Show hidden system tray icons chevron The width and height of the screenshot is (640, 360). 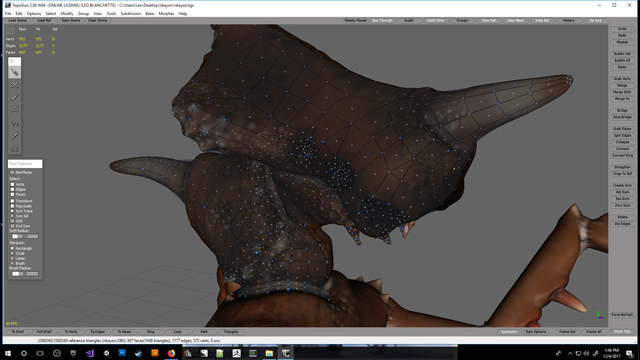coord(570,353)
